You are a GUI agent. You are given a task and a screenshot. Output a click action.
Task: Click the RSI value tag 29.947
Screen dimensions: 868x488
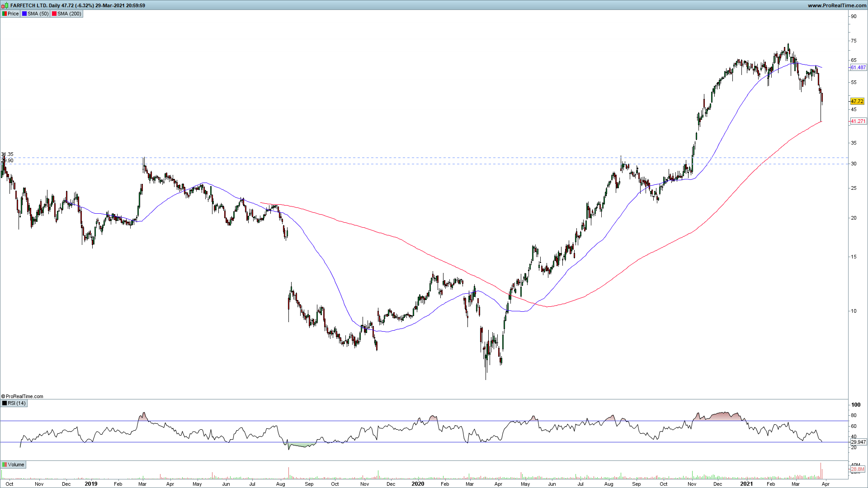pyautogui.click(x=858, y=442)
